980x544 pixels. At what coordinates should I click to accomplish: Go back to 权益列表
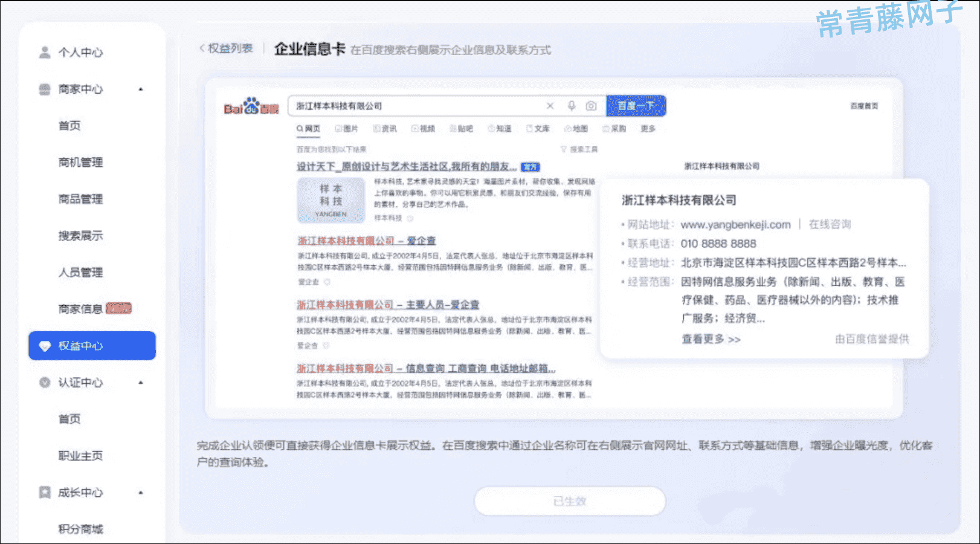[226, 48]
